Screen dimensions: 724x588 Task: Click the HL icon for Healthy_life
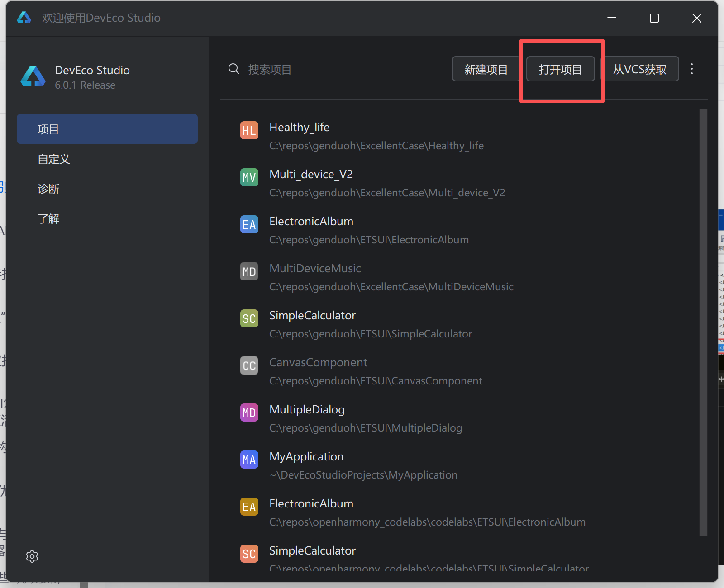click(249, 130)
